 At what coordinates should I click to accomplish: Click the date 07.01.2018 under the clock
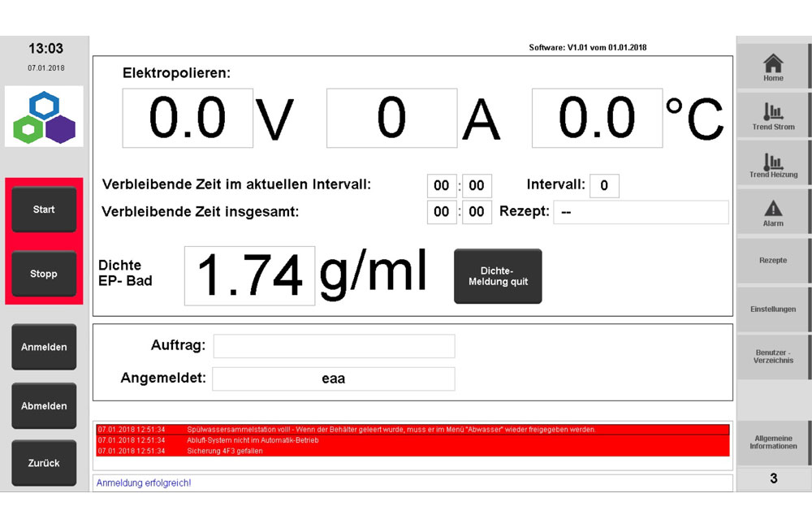pos(46,68)
